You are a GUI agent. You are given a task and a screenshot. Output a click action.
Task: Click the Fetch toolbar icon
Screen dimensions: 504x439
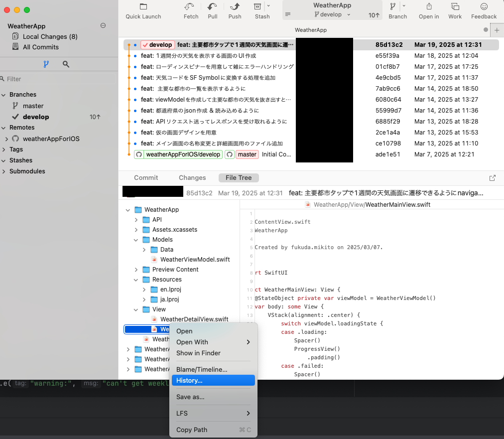(190, 11)
